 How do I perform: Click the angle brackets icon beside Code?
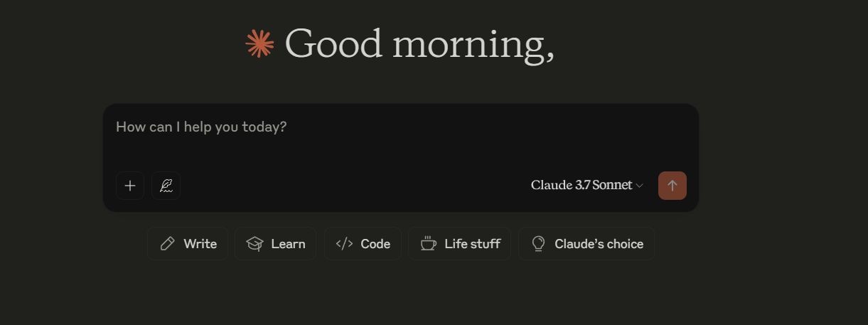[x=344, y=244]
